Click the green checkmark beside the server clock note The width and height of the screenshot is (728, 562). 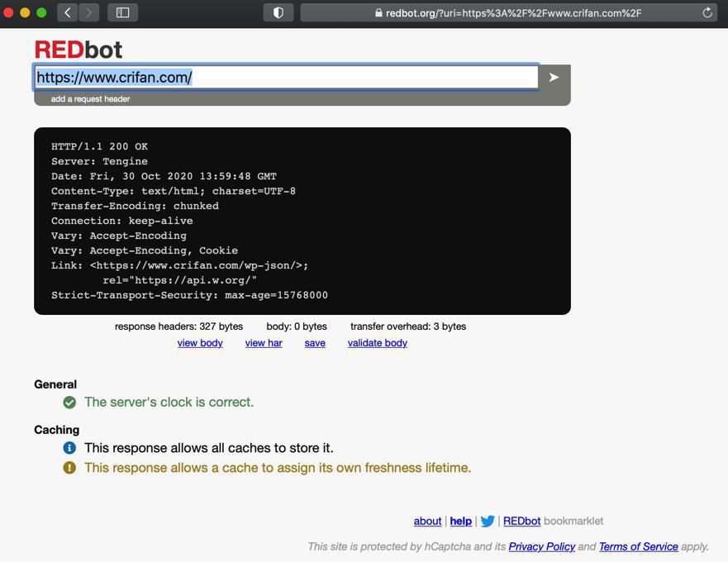(69, 402)
